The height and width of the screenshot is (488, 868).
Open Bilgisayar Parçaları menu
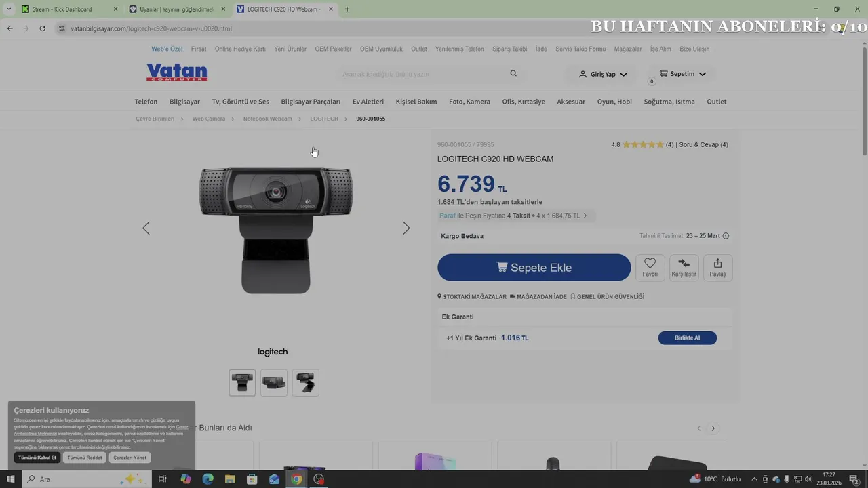(311, 102)
